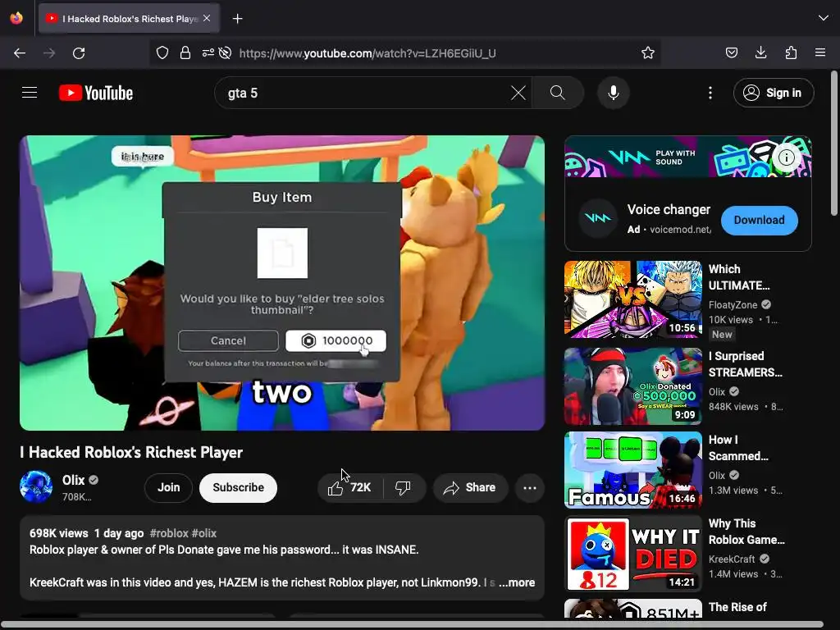Subscribe to the Olix channel

(239, 487)
